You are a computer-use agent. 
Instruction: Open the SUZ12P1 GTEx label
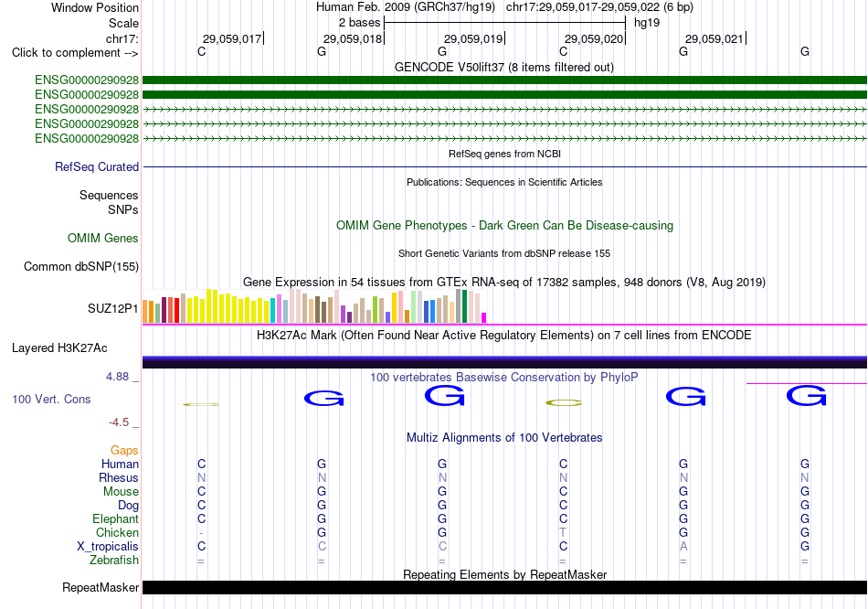(x=113, y=309)
